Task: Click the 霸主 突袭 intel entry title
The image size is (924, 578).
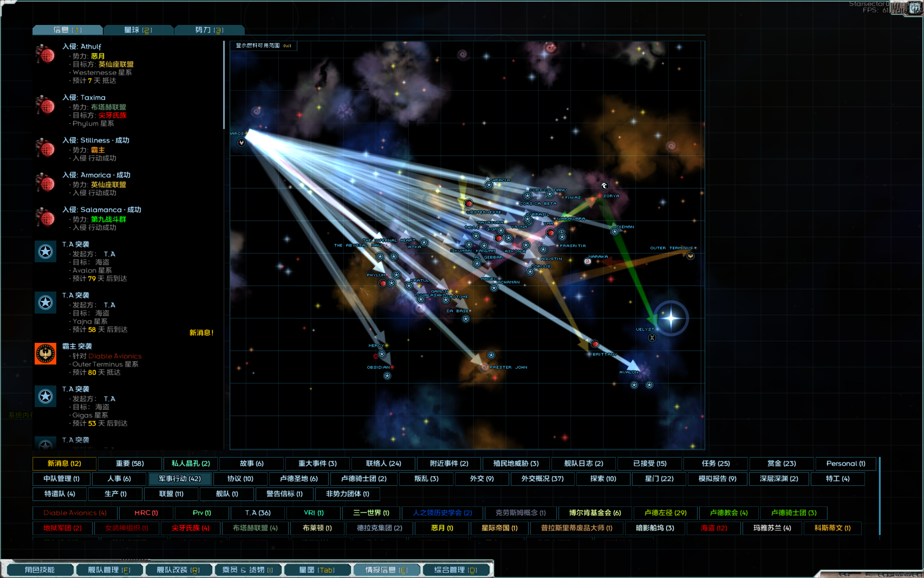Action: click(77, 346)
